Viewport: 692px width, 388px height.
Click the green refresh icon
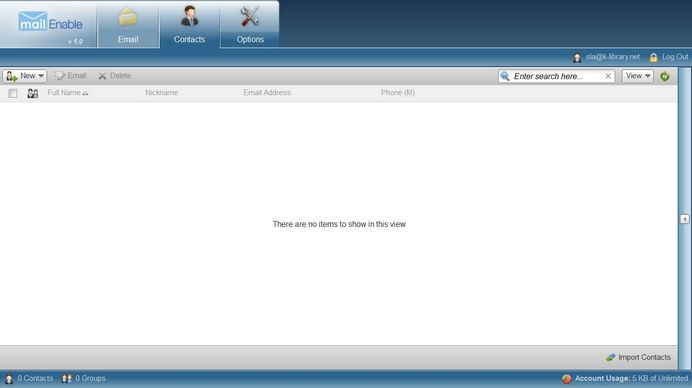tap(665, 76)
